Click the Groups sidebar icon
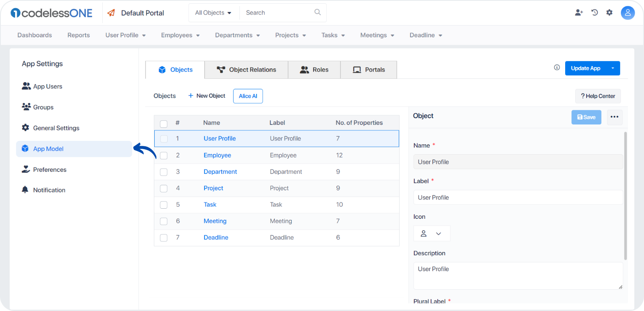644x311 pixels. [x=26, y=107]
